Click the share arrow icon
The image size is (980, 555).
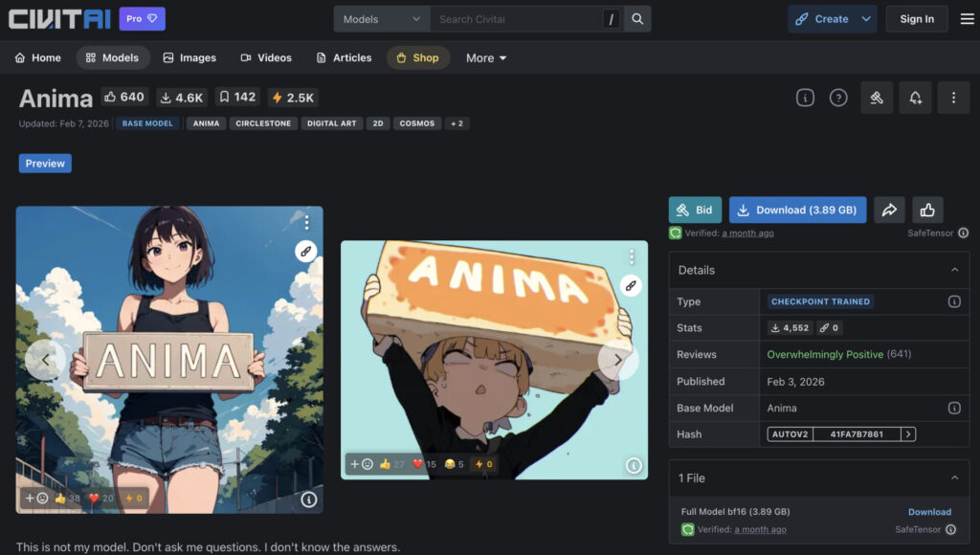pyautogui.click(x=889, y=211)
